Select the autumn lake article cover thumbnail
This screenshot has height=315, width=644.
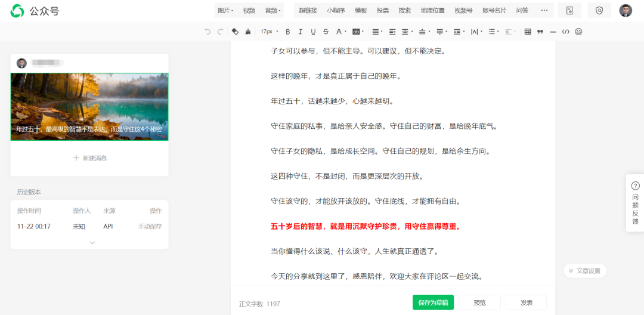point(89,107)
